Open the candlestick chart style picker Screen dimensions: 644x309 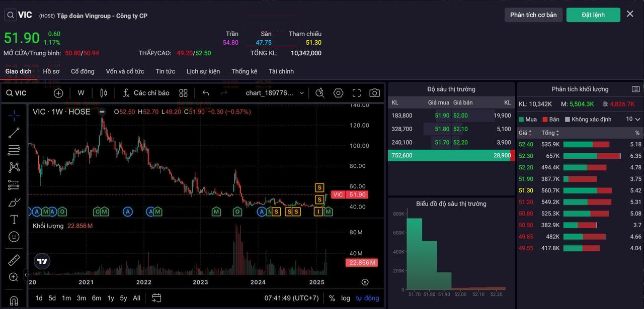104,93
